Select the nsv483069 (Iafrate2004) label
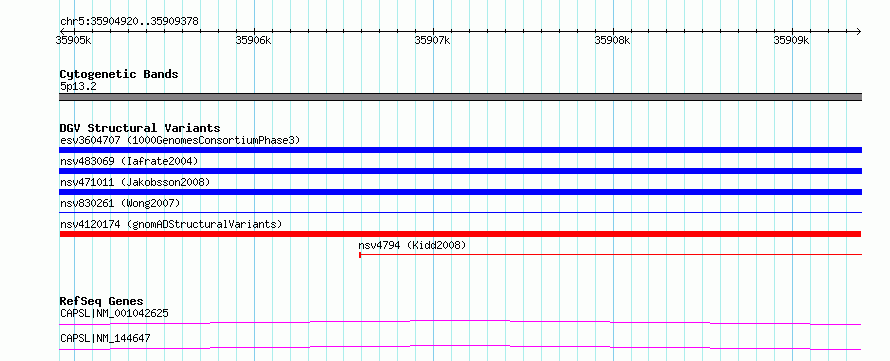The width and height of the screenshot is (890, 361). (129, 161)
